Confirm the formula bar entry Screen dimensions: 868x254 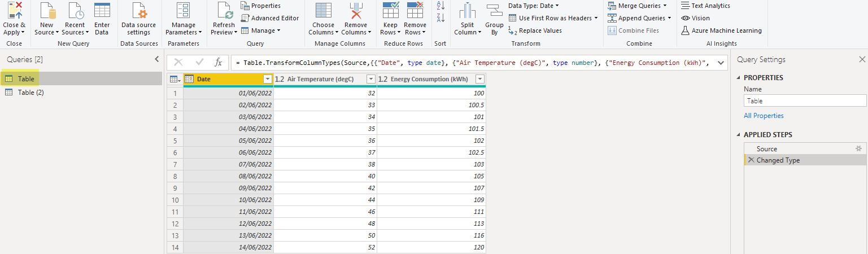(199, 63)
